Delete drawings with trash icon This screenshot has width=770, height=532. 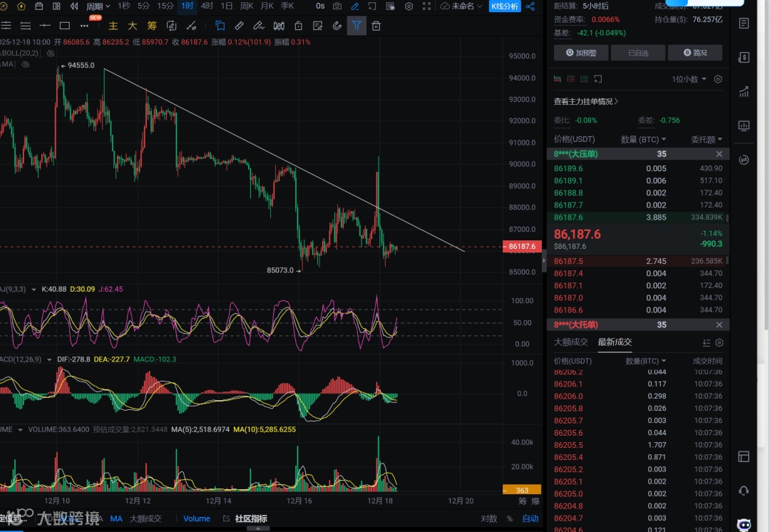376,26
